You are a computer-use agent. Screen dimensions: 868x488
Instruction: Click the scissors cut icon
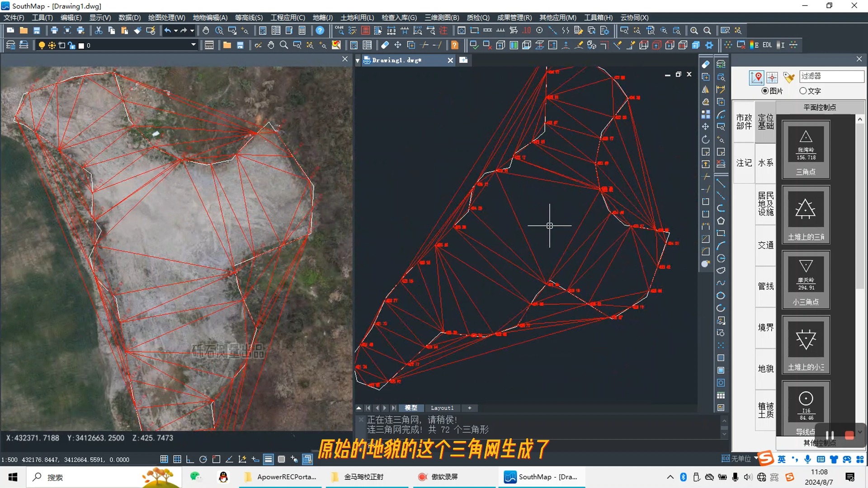[98, 31]
